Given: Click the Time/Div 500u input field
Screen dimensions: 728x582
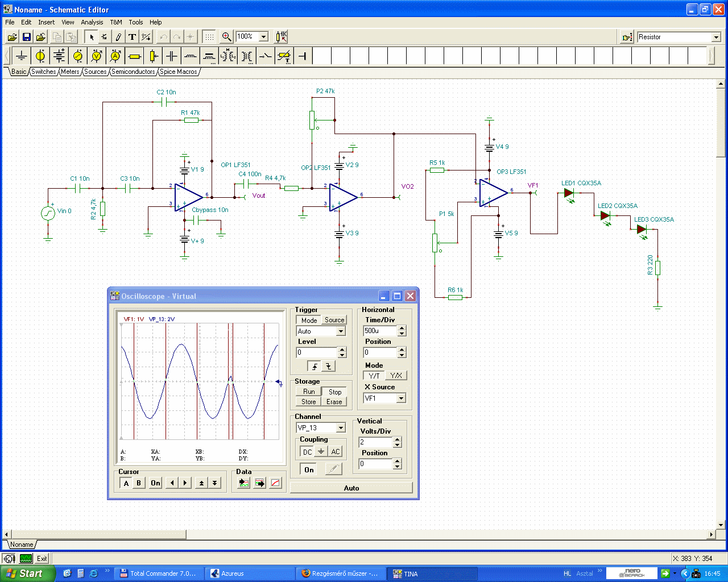Looking at the screenshot, I should point(379,331).
